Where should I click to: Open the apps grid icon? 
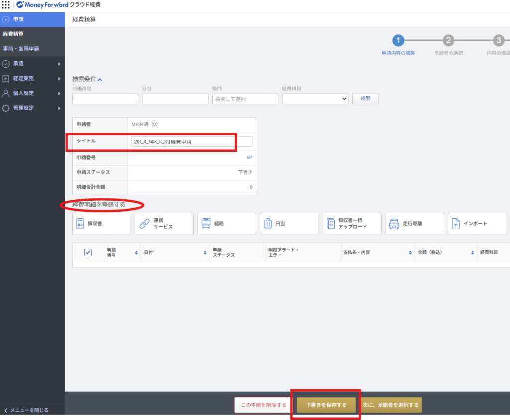point(6,5)
